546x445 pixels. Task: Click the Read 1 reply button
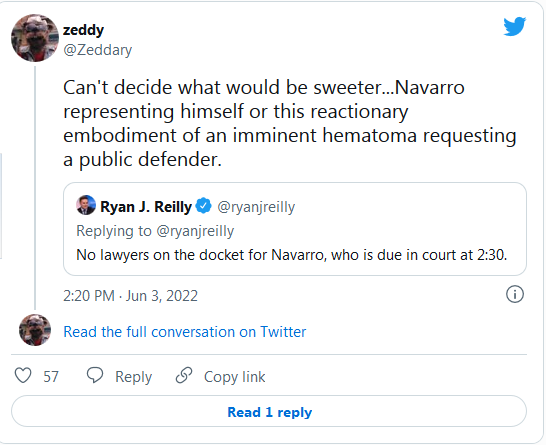click(x=269, y=411)
